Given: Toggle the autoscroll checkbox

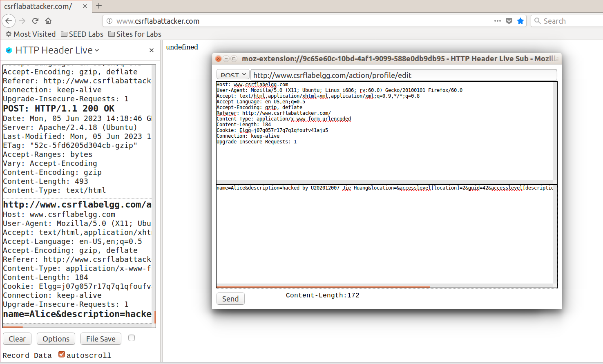Looking at the screenshot, I should [62, 354].
